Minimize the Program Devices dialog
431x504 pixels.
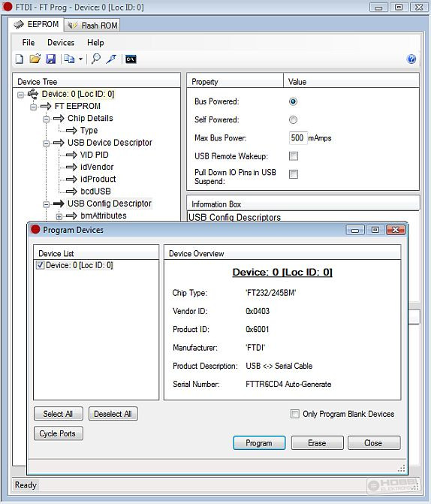coord(355,230)
